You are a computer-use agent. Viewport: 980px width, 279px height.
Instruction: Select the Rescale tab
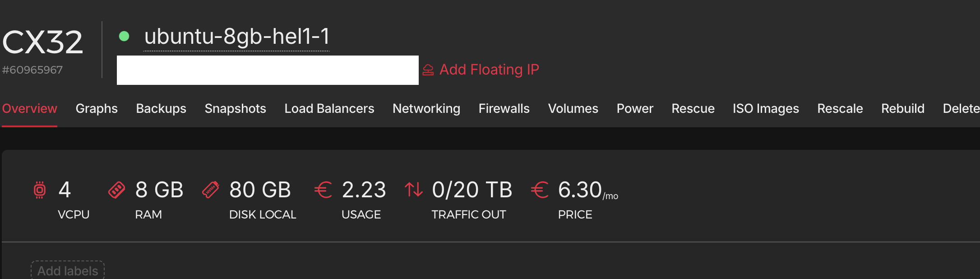[840, 109]
